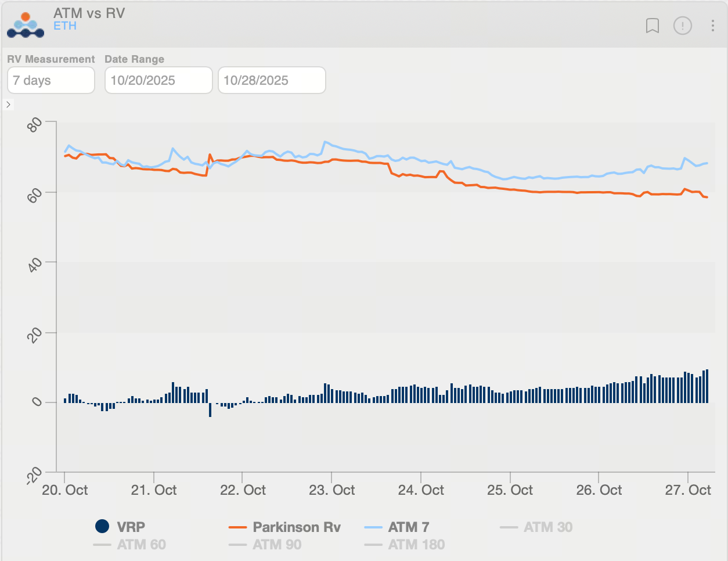The image size is (728, 561).
Task: Open the end date 10/28/2025 picker
Action: pyautogui.click(x=272, y=80)
